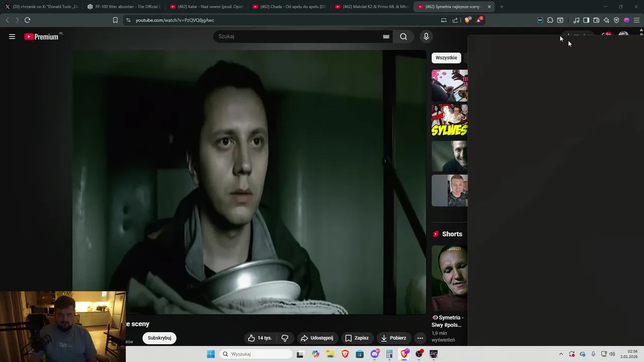Close the Symetria najlepsze sceny tab

point(489,7)
